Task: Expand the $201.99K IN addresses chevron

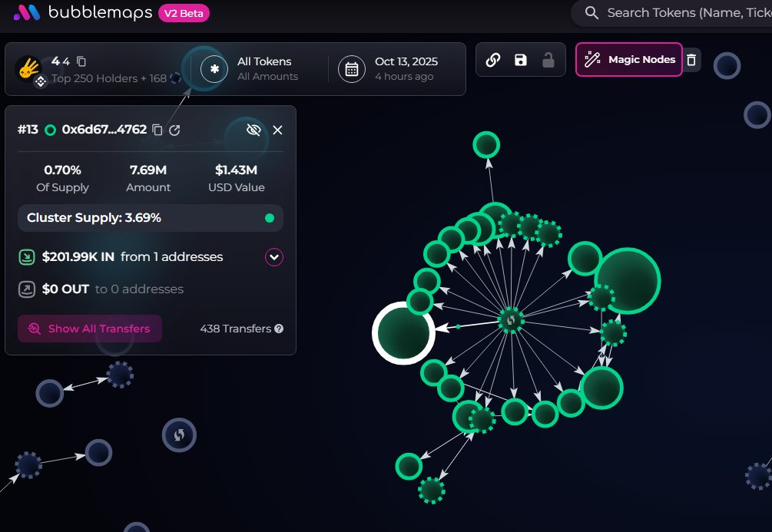Action: 274,257
